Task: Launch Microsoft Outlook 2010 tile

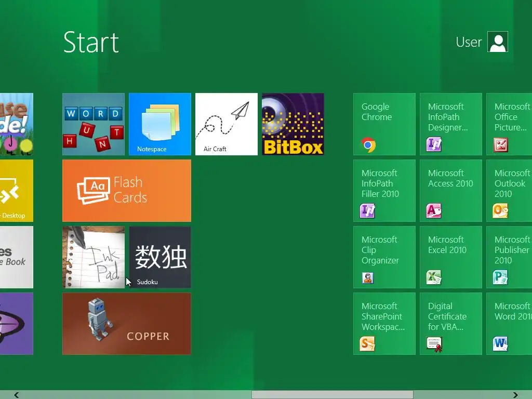Action: [x=509, y=191]
